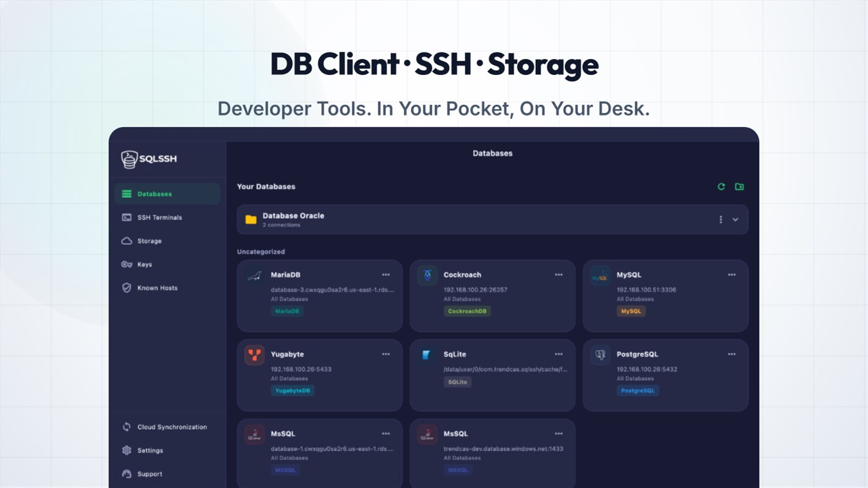Open more options for the trendcas-dev MsSQL card

click(559, 433)
